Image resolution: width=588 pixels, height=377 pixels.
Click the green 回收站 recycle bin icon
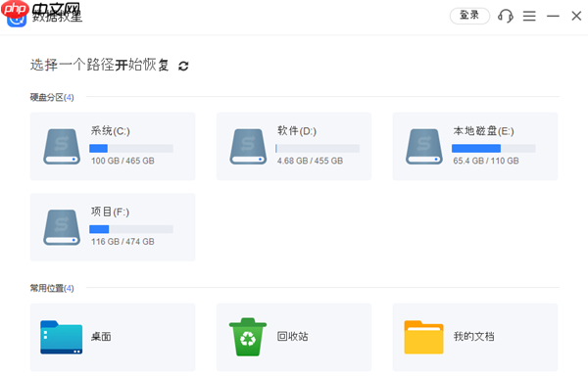point(248,337)
